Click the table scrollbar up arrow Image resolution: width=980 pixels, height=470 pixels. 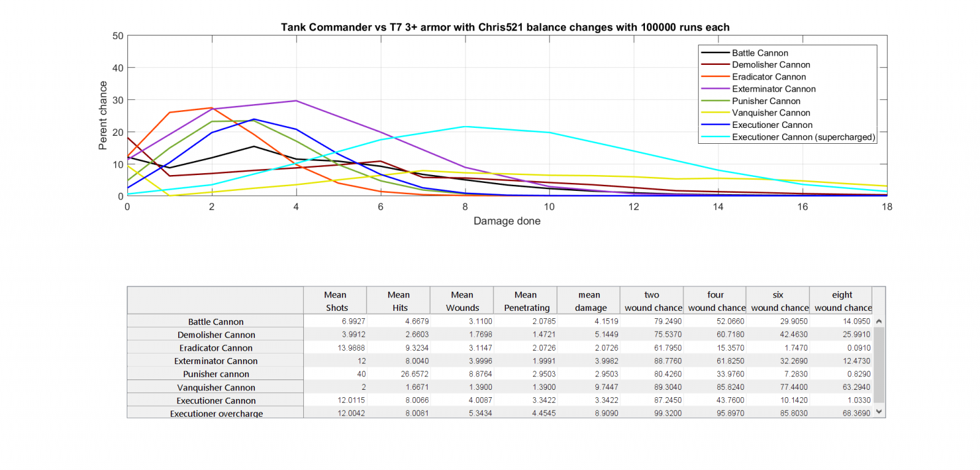879,321
